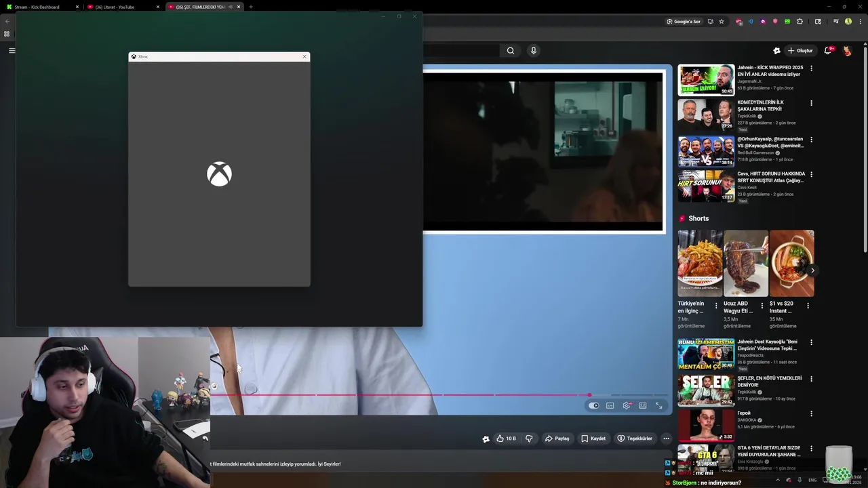The width and height of the screenshot is (868, 488).
Task: Close the Kick Dashboard tab
Action: point(77,7)
